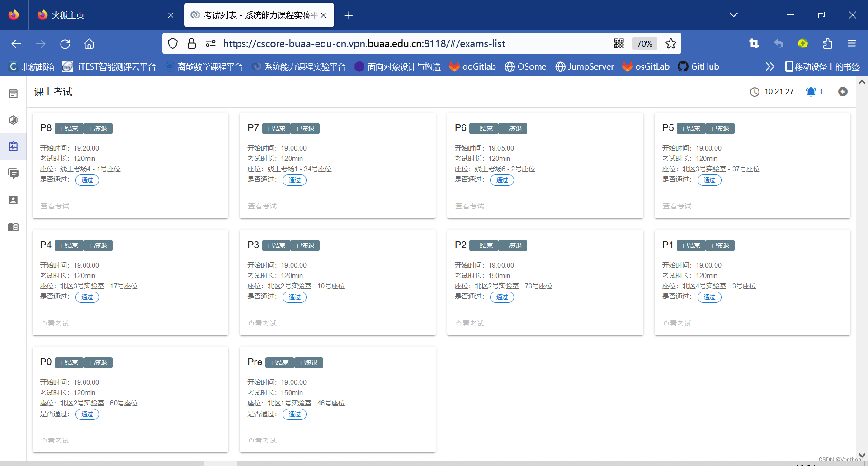Click the sidebar calendar list icon
This screenshot has height=466, width=868.
(x=13, y=94)
